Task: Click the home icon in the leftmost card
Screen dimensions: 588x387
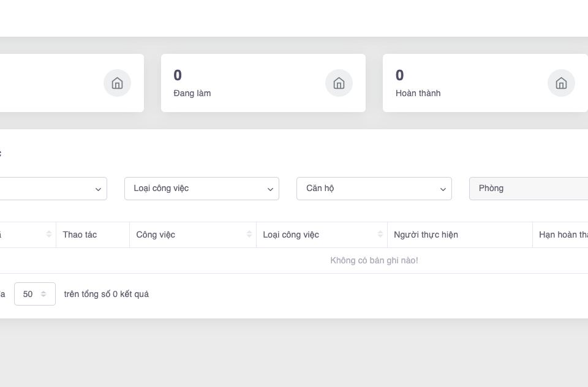Action: 117,83
